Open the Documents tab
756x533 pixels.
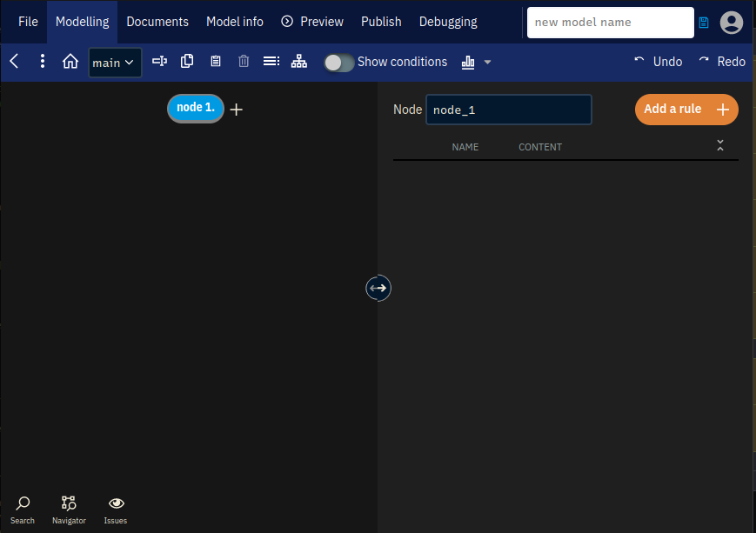coord(157,22)
